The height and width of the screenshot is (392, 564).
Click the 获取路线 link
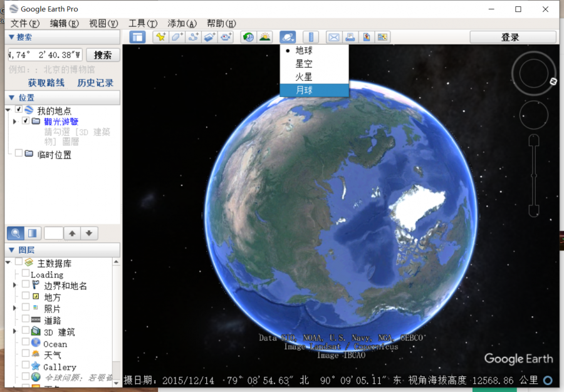46,83
